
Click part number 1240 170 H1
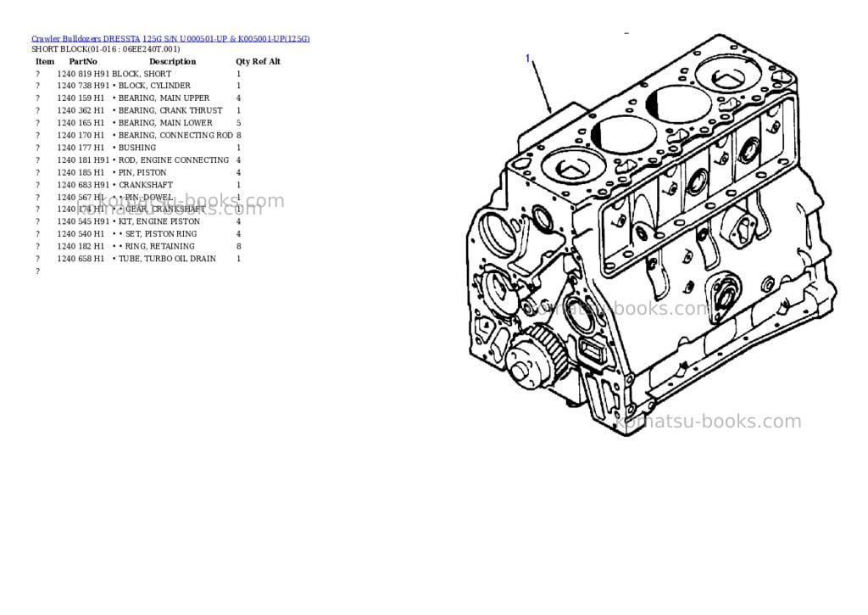pyautogui.click(x=81, y=135)
